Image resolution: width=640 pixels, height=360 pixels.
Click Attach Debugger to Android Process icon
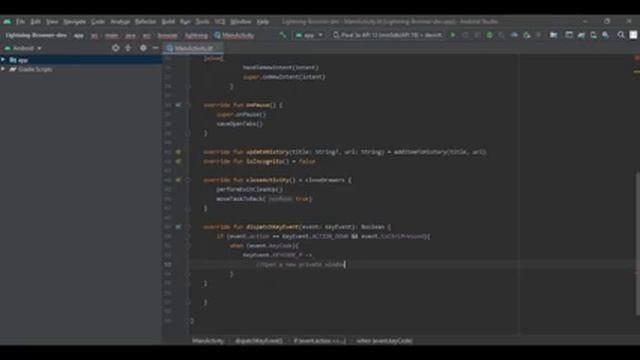[527, 36]
